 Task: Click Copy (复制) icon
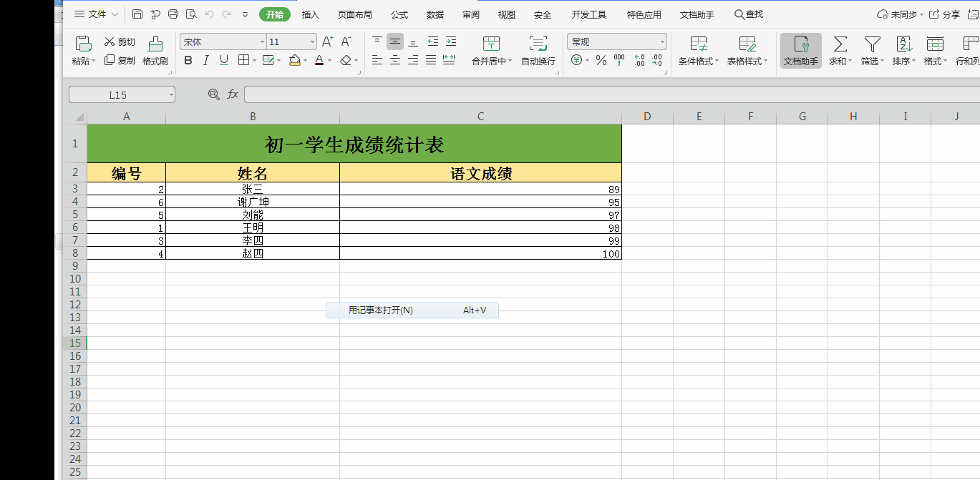tap(110, 60)
